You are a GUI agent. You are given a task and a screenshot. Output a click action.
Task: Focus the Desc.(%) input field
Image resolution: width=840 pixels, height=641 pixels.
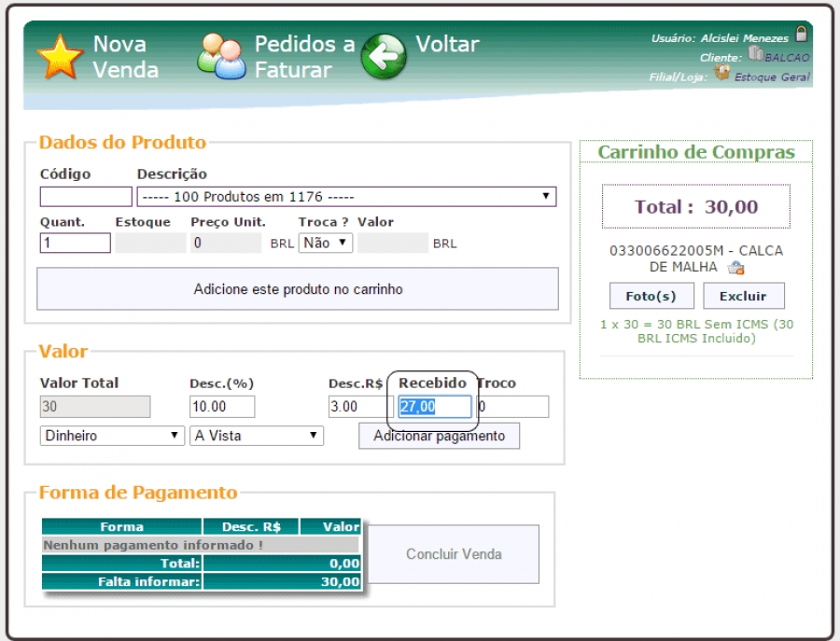pyautogui.click(x=222, y=407)
